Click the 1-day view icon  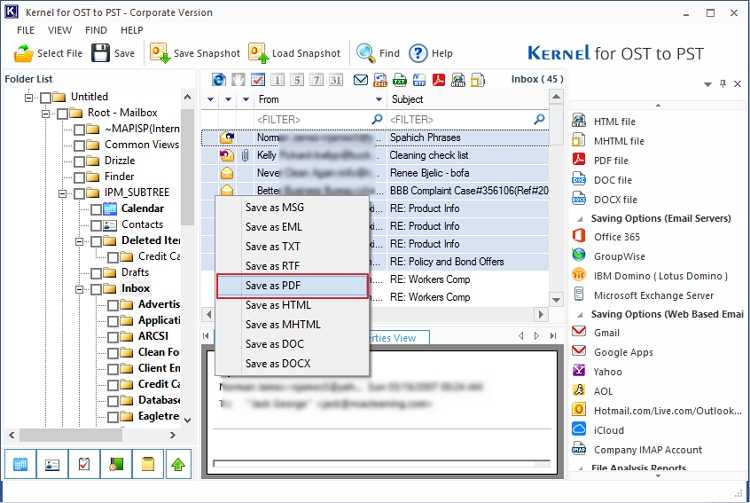277,79
